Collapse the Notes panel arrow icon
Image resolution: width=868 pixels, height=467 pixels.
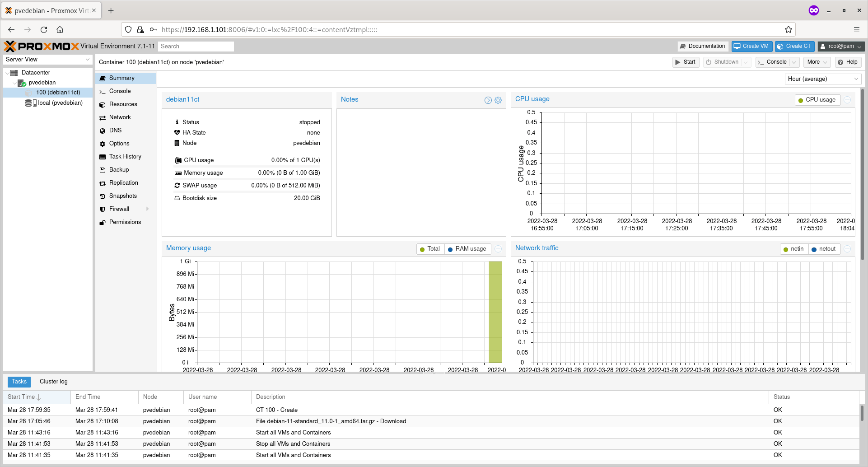point(488,100)
